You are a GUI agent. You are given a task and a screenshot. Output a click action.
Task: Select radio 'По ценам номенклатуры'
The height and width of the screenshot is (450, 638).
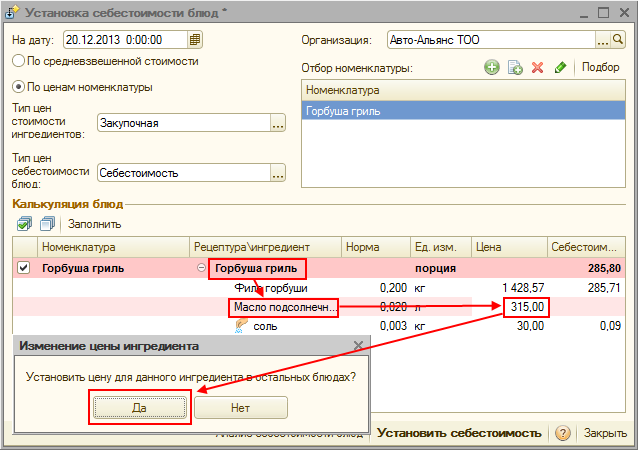[x=19, y=87]
